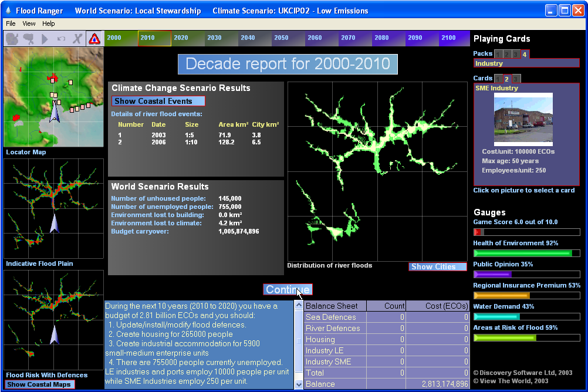Screen dimensions: 588x392
Task: Click the red triangle flood warning icon
Action: coord(94,39)
